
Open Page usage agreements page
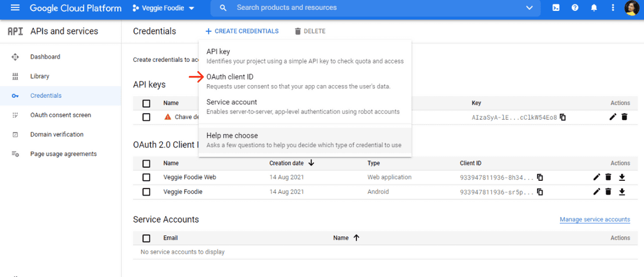tap(64, 154)
